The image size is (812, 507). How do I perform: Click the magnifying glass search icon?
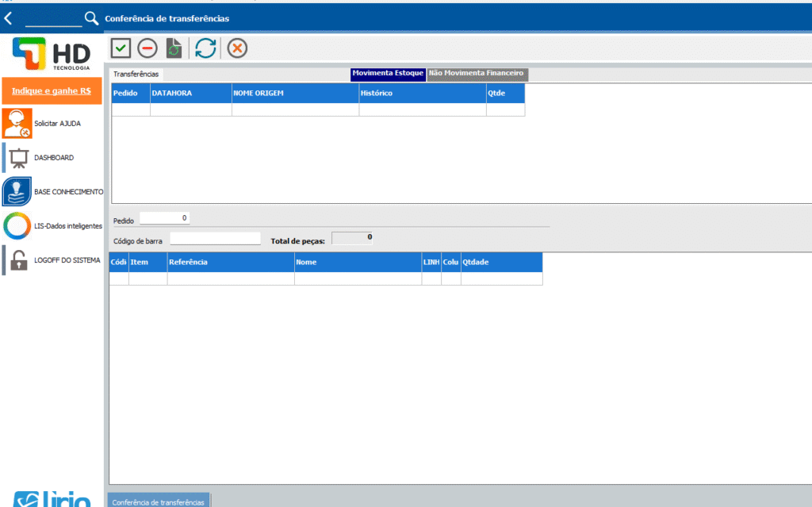(92, 18)
